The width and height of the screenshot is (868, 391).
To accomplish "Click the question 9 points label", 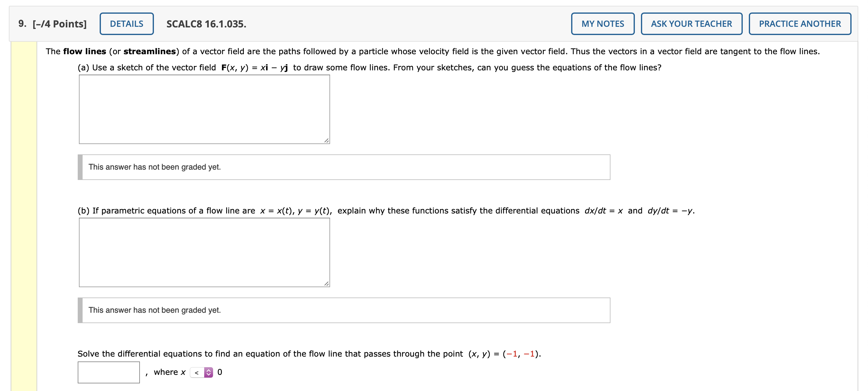I will click(52, 24).
